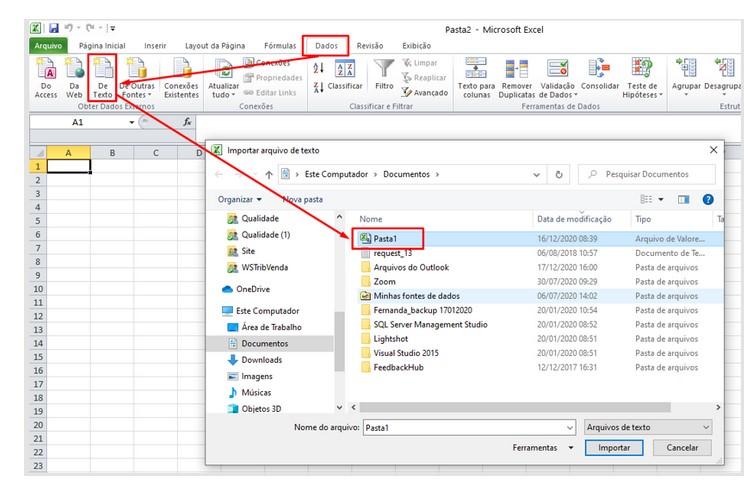Open dialog help icon

708,199
